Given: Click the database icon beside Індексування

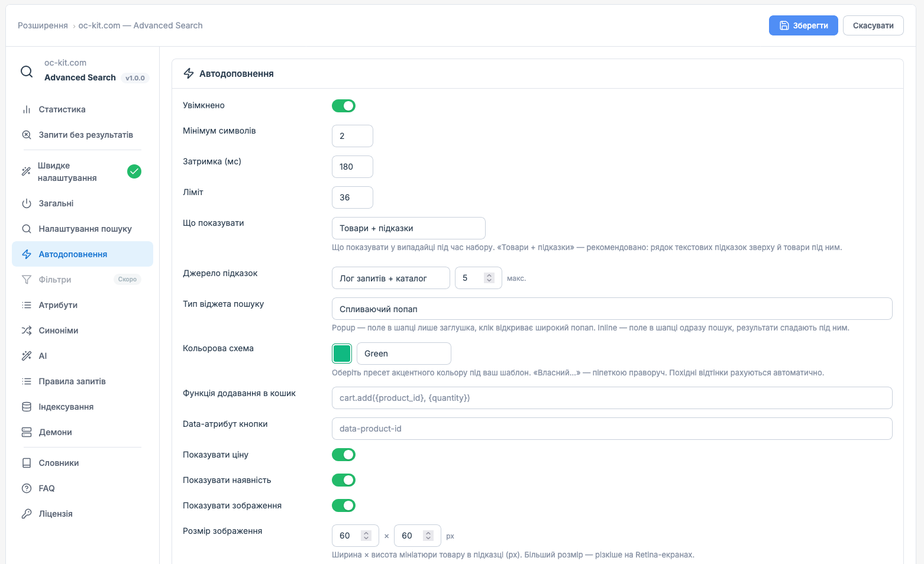Looking at the screenshot, I should tap(27, 407).
